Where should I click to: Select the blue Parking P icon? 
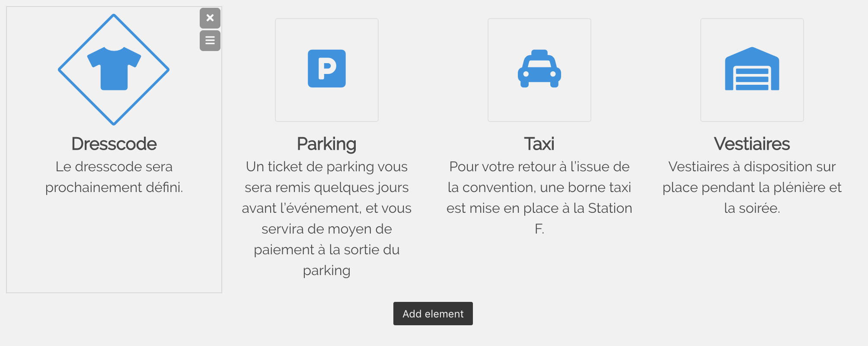point(326,69)
